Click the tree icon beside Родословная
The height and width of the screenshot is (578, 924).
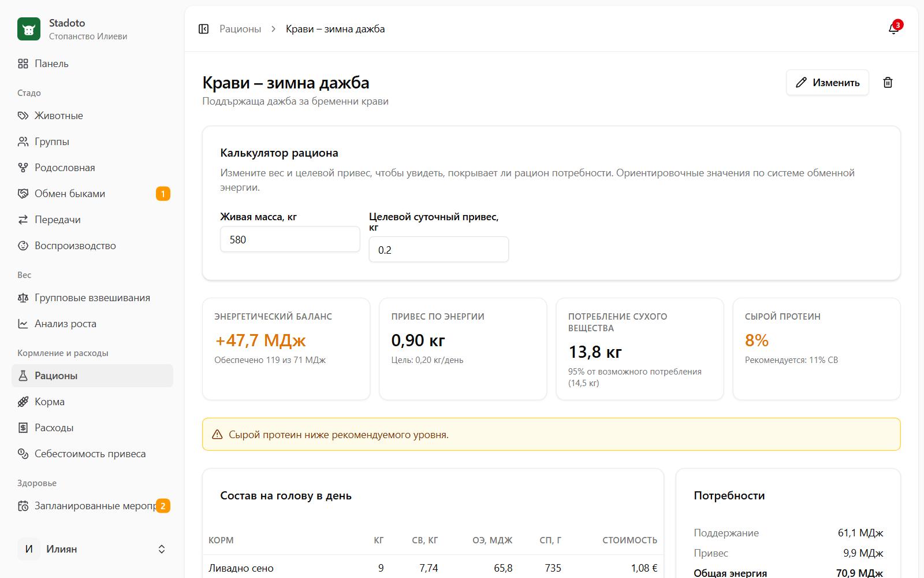point(23,168)
